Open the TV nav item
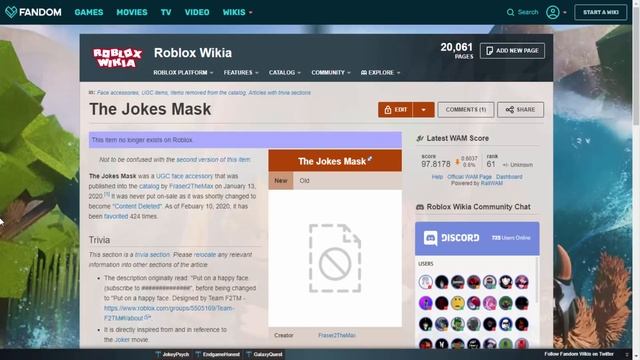The width and height of the screenshot is (640, 360). pos(166,12)
